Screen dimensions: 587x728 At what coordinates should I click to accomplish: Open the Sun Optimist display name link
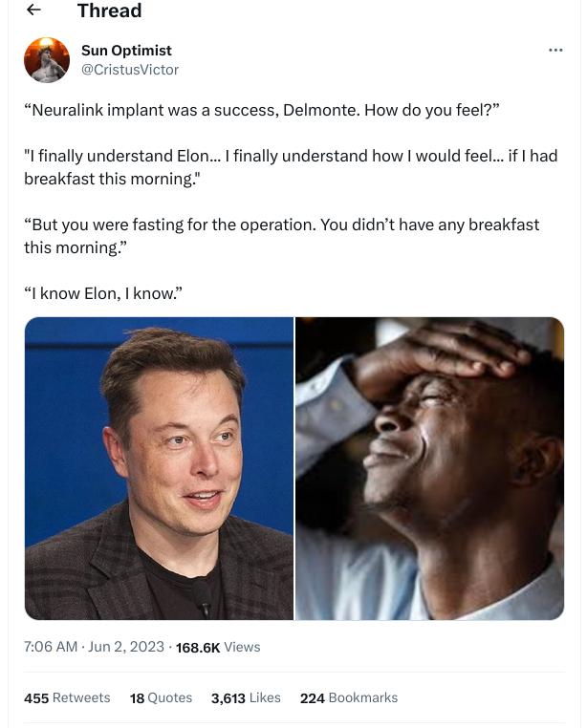(126, 51)
